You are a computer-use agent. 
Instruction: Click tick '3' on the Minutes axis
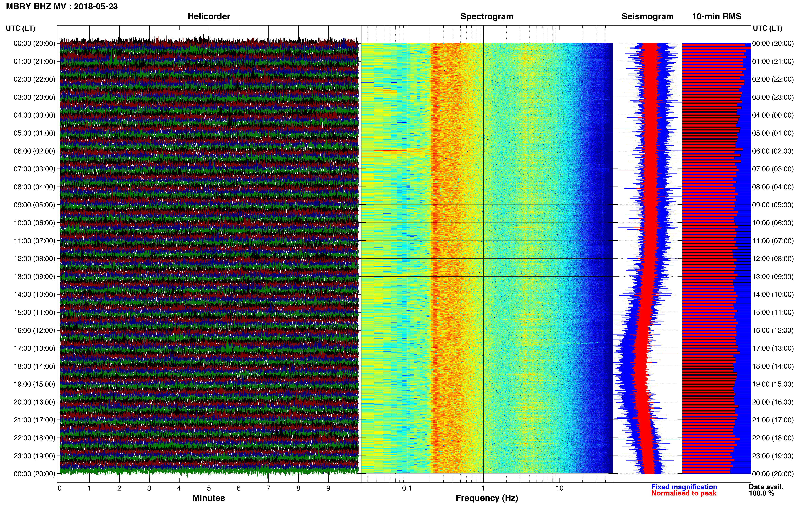(x=149, y=488)
